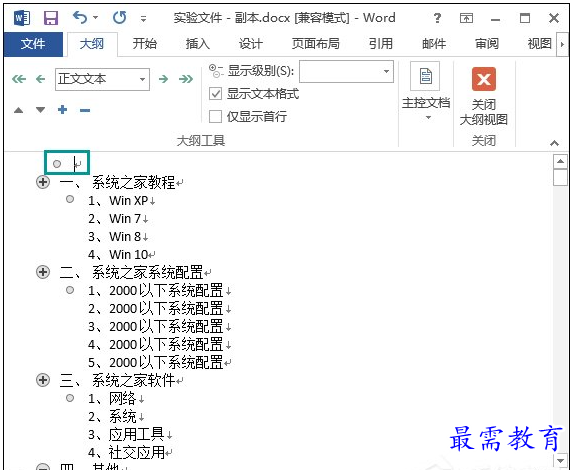Promote to Heading 1 double left arrow
571x470 pixels.
[19, 79]
